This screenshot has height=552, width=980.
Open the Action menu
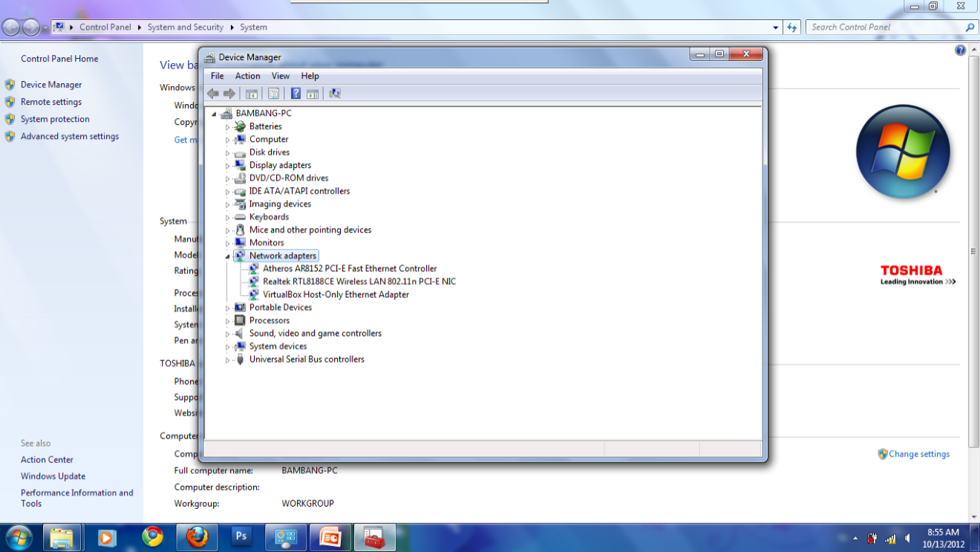pos(247,76)
